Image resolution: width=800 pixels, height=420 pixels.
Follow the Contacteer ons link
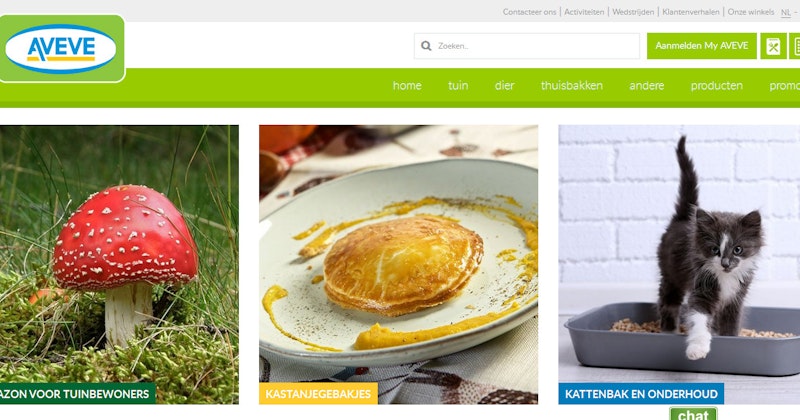point(529,12)
